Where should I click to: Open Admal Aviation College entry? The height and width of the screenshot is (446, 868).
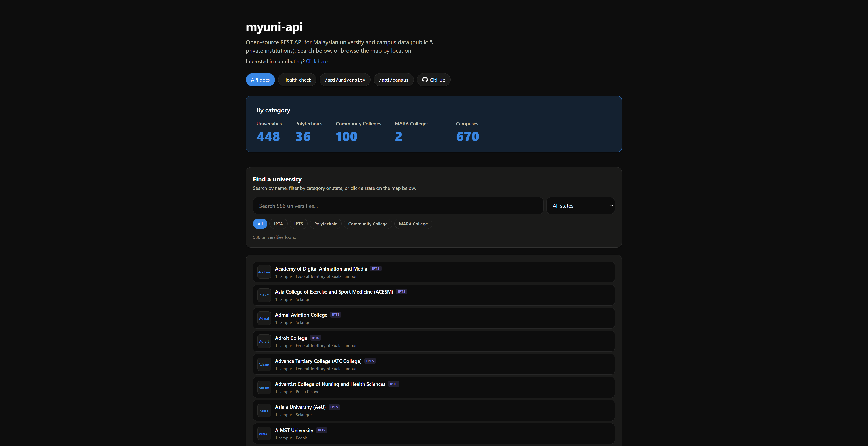coord(434,318)
